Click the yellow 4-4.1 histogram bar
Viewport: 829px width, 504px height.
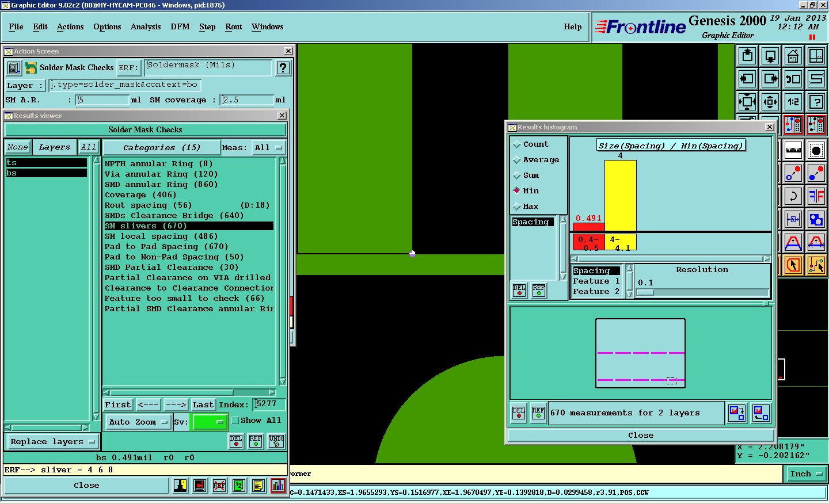pyautogui.click(x=620, y=196)
